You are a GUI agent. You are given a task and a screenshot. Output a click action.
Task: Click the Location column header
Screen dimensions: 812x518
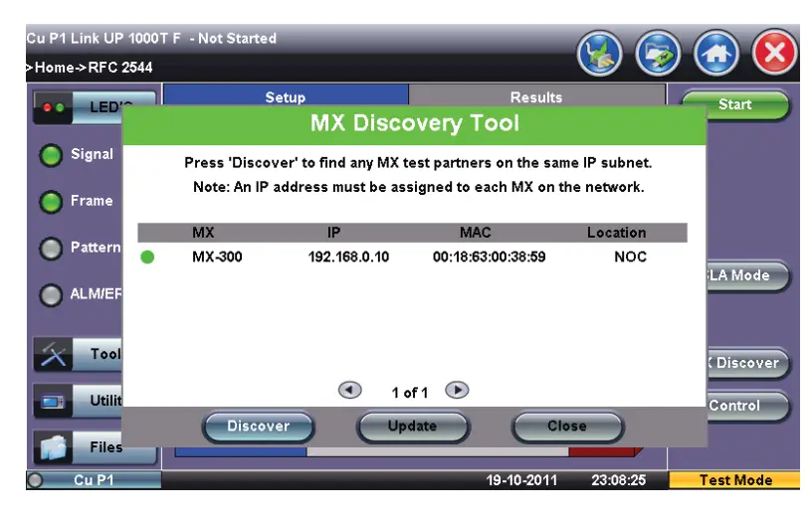click(x=617, y=233)
